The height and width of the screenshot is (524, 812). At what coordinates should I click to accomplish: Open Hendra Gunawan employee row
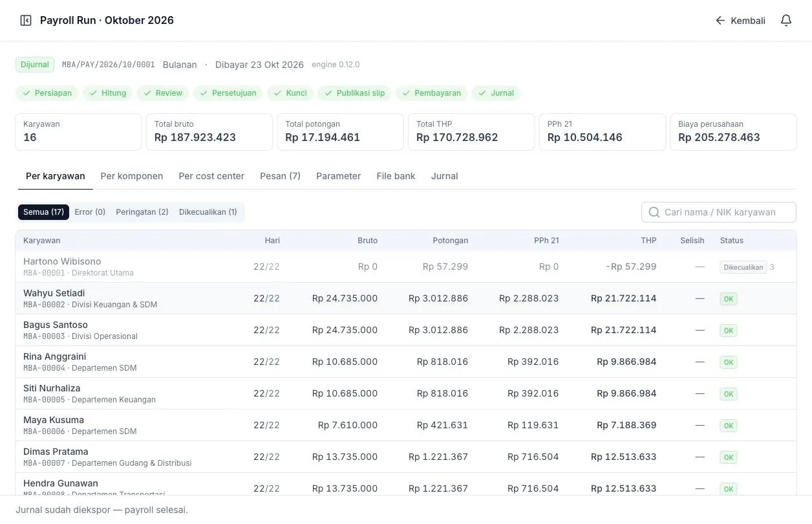tap(406, 484)
